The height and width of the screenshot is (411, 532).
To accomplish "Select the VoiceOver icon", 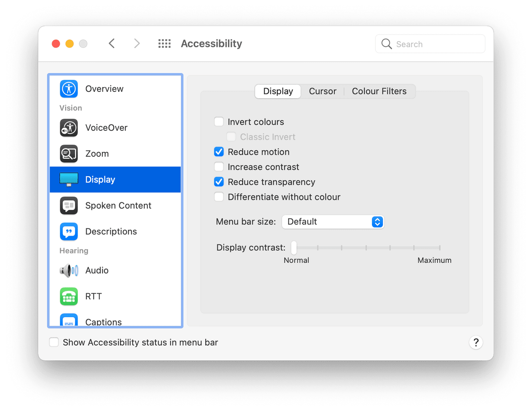I will pos(69,128).
